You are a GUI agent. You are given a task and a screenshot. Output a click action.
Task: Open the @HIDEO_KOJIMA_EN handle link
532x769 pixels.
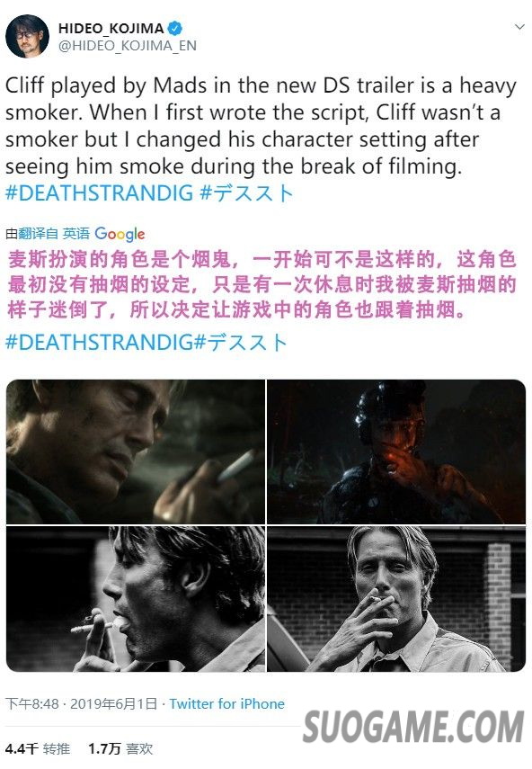[x=128, y=46]
